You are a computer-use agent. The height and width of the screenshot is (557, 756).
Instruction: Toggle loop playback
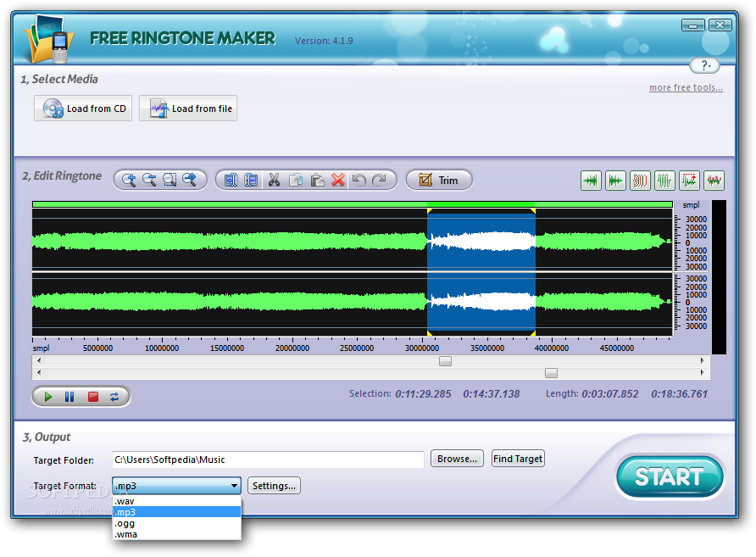tap(114, 397)
